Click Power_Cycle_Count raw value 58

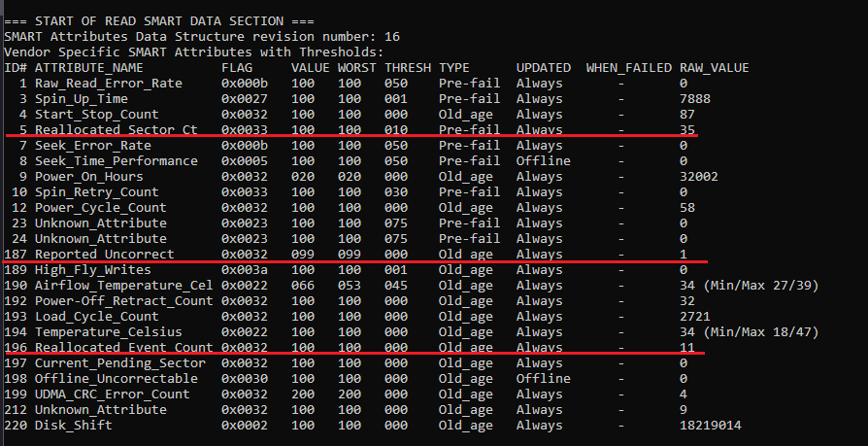click(687, 208)
